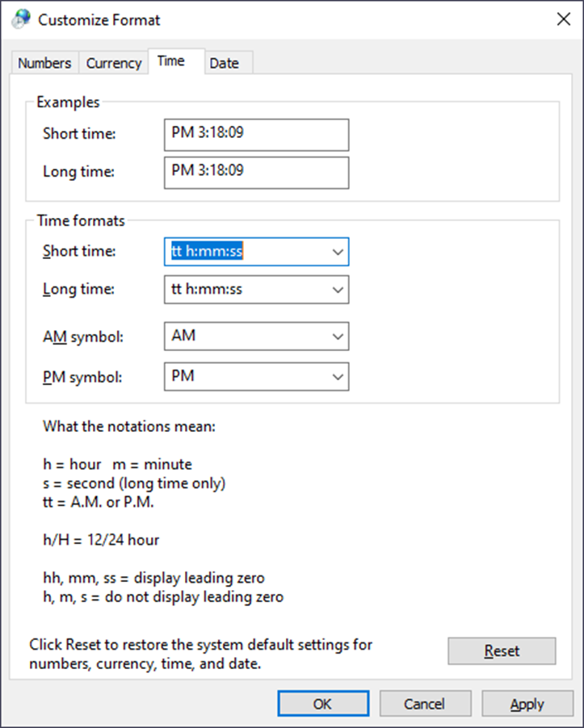Open the PM symbol dropdown
This screenshot has height=728, width=584.
point(338,377)
